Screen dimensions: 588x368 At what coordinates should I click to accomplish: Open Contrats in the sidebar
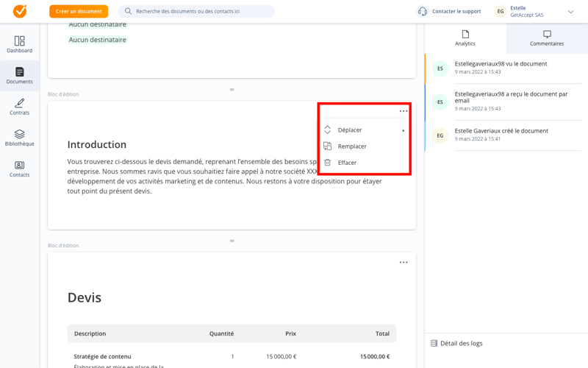click(20, 107)
